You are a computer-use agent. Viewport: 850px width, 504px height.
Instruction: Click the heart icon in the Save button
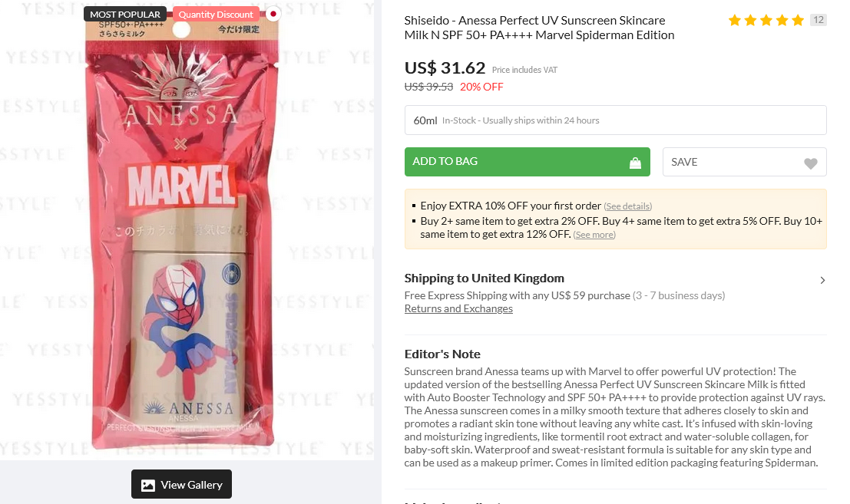(x=810, y=163)
